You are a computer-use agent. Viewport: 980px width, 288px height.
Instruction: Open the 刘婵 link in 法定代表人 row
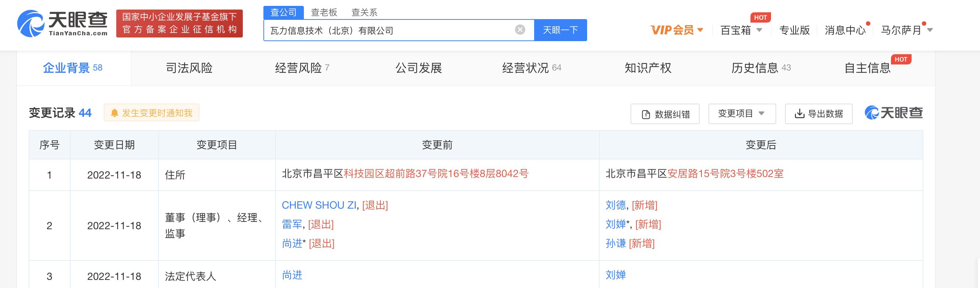[x=615, y=275]
